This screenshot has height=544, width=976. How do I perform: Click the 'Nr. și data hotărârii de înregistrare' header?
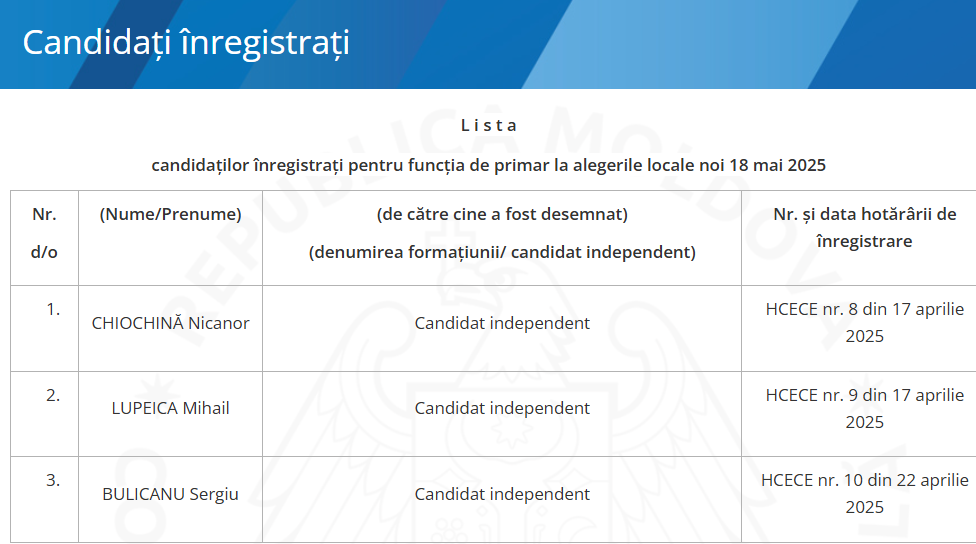point(865,227)
